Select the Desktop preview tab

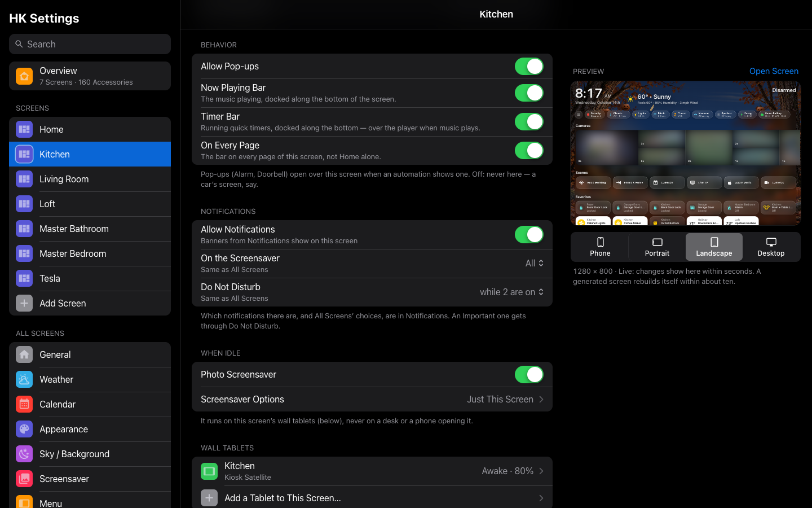(x=771, y=247)
